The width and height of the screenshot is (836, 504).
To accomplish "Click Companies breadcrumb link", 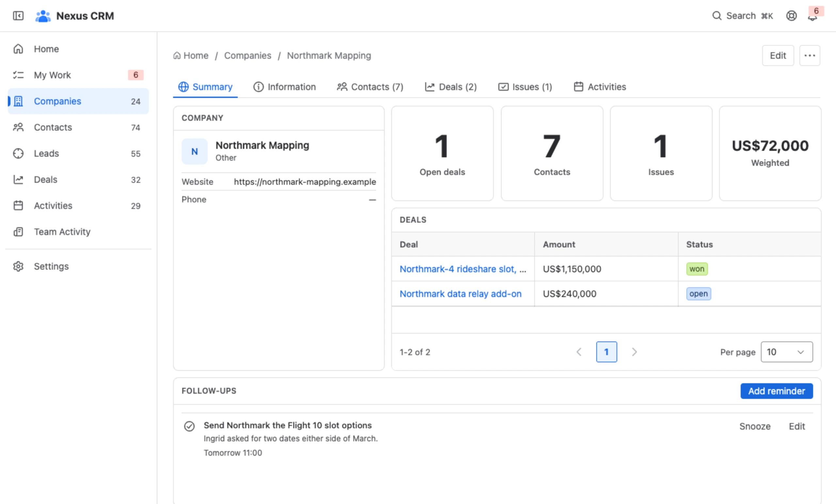I will point(248,55).
